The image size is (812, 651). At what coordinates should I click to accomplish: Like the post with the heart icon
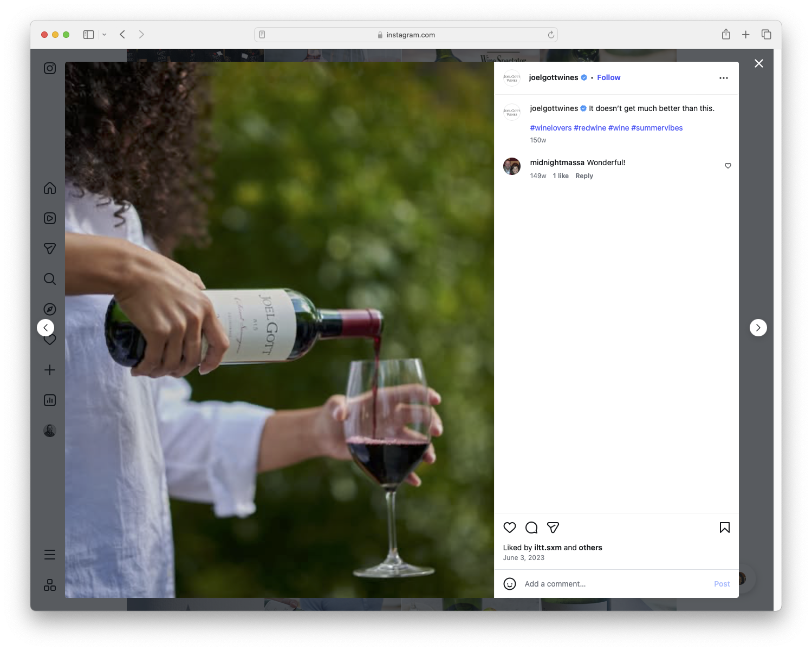click(509, 527)
